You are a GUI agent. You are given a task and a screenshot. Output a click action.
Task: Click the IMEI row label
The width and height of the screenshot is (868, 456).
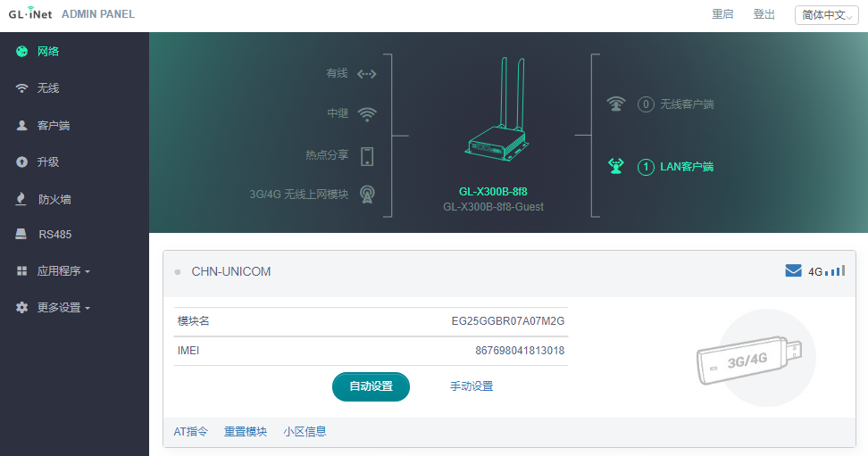188,351
